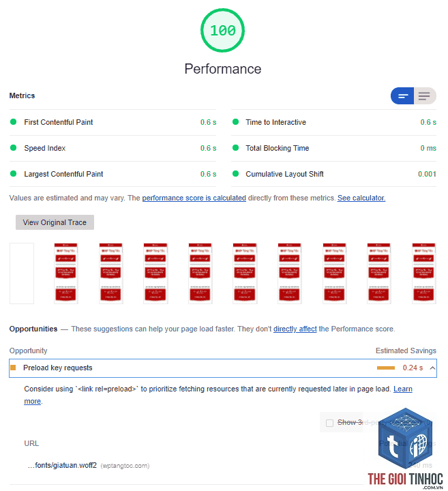Viewport: 448px width, 491px height.
Task: Toggle the Show 3rd-party resources checkbox
Action: tap(329, 423)
